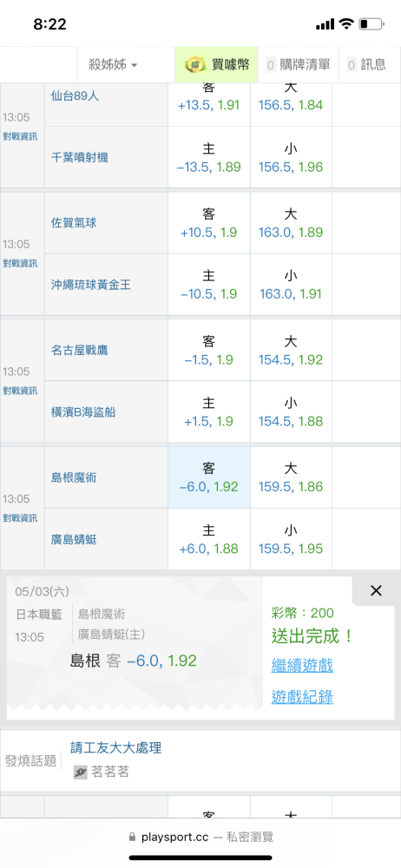Select 廣島蜻蜓 主 +6.0 bet cell

pyautogui.click(x=209, y=539)
